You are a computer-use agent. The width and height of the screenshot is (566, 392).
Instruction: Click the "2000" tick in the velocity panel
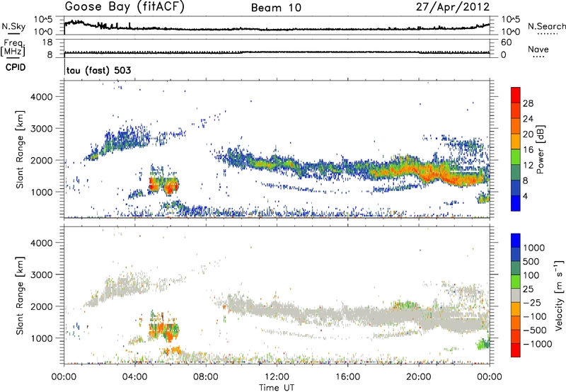[42, 306]
